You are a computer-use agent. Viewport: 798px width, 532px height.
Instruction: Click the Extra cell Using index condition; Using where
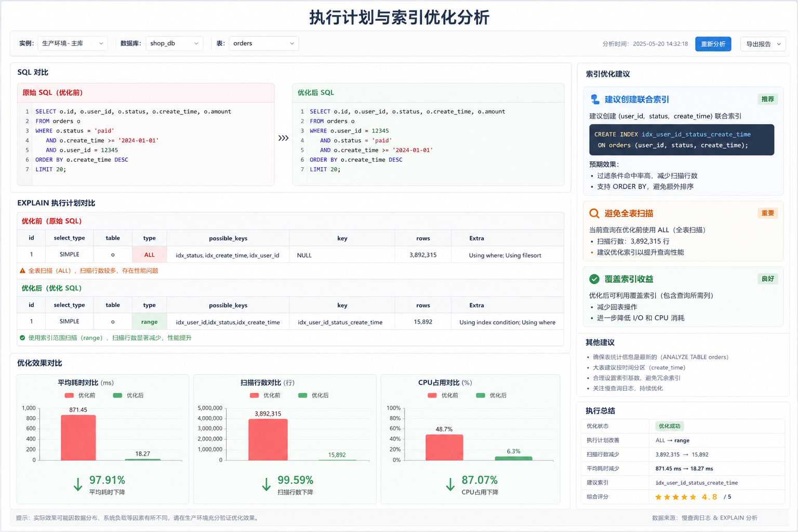pyautogui.click(x=508, y=322)
